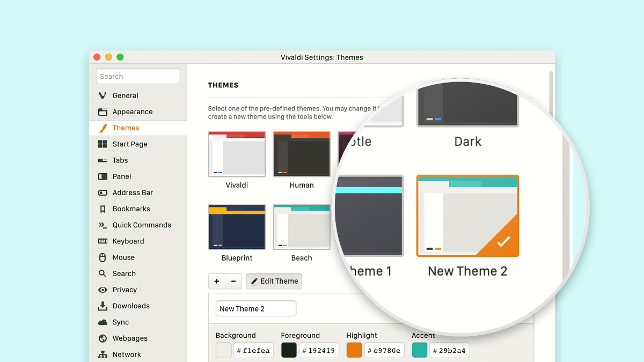Select the magnified Dark theme thumbnail
Screen dimensions: 644x362
point(467,105)
